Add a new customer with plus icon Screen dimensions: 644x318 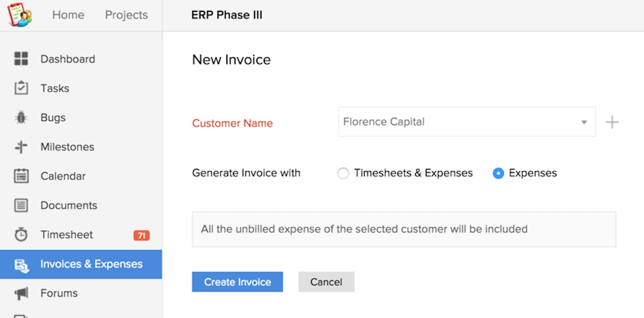(x=612, y=122)
